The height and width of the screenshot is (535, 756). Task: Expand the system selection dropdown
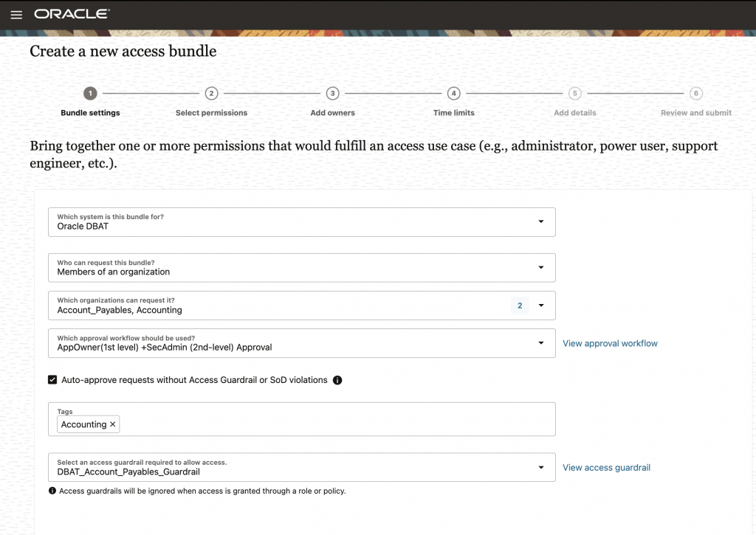(x=540, y=221)
